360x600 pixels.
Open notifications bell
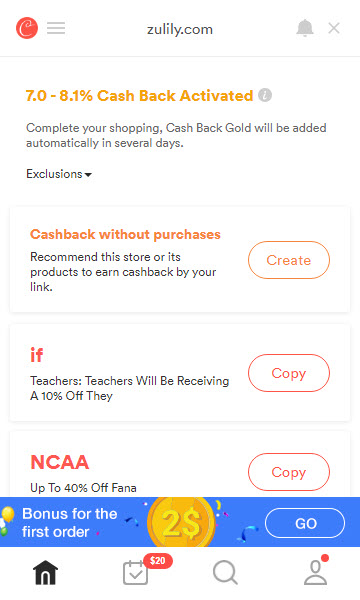[x=305, y=28]
